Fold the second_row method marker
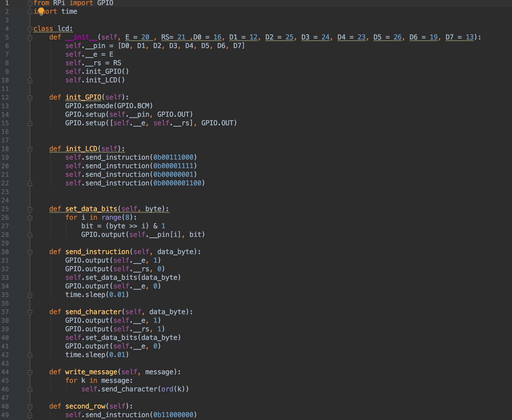512x420 pixels. coord(30,407)
